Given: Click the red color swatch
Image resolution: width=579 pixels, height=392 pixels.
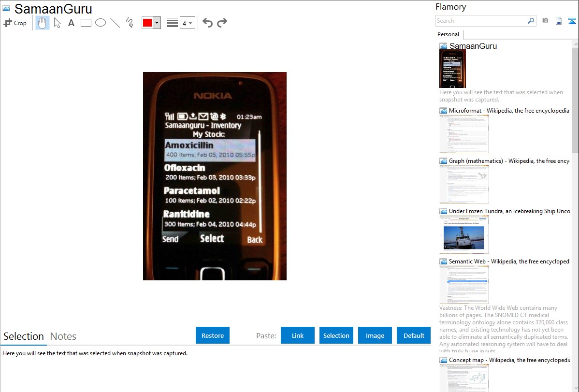Looking at the screenshot, I should [147, 23].
